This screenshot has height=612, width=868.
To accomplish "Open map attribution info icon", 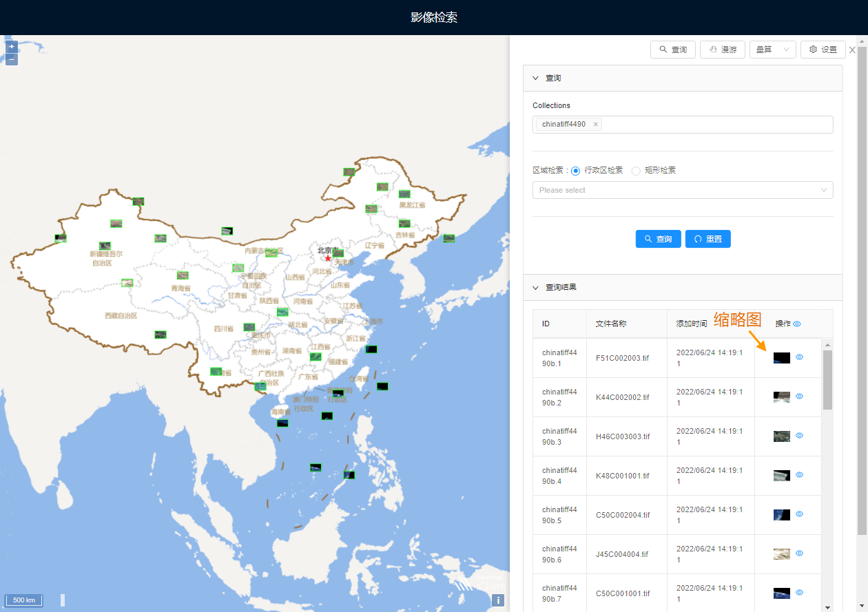I will pyautogui.click(x=498, y=600).
